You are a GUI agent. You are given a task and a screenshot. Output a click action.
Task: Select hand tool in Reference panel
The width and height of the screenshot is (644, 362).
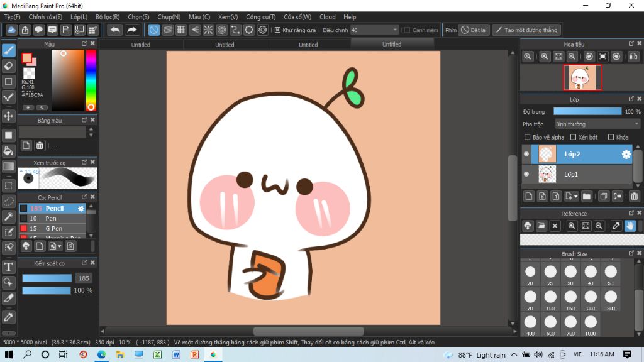(630, 226)
